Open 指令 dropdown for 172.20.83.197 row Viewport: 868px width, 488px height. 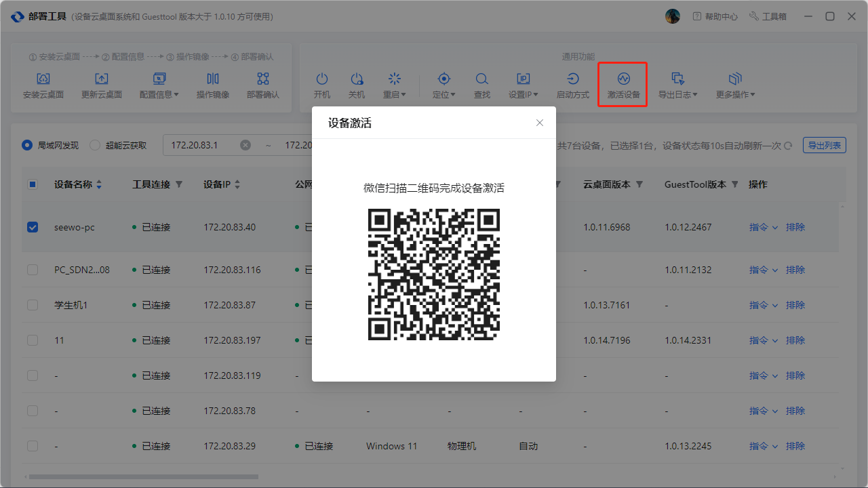coord(764,340)
